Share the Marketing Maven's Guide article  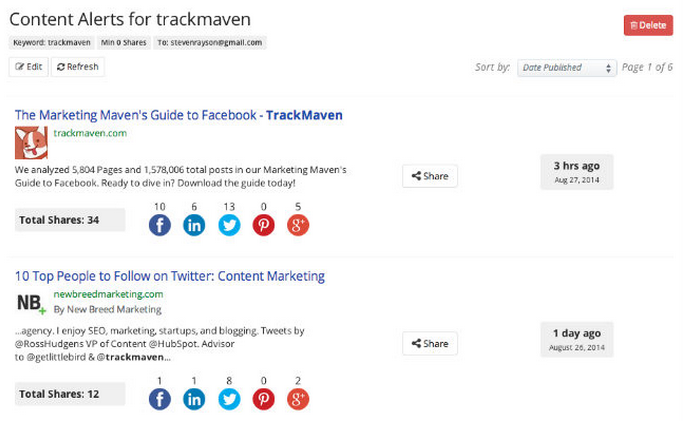(430, 176)
